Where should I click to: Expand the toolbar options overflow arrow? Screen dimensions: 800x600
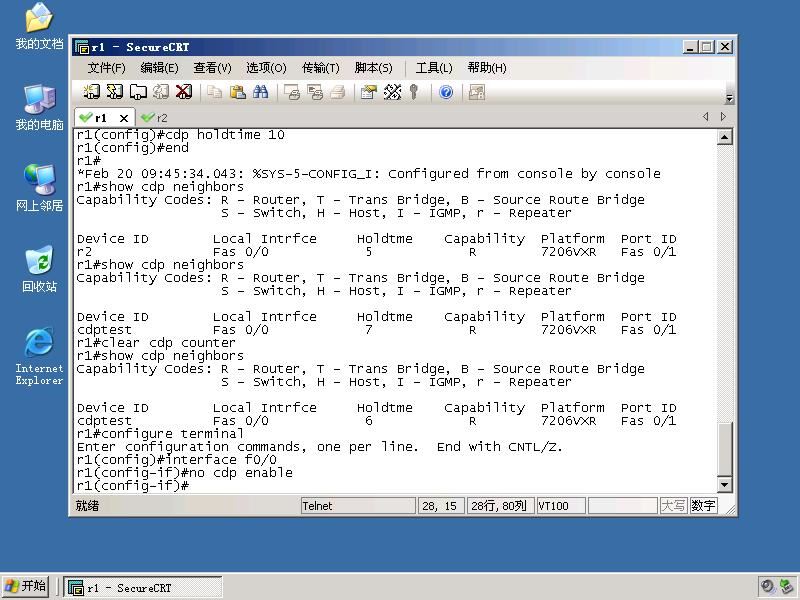(730, 98)
